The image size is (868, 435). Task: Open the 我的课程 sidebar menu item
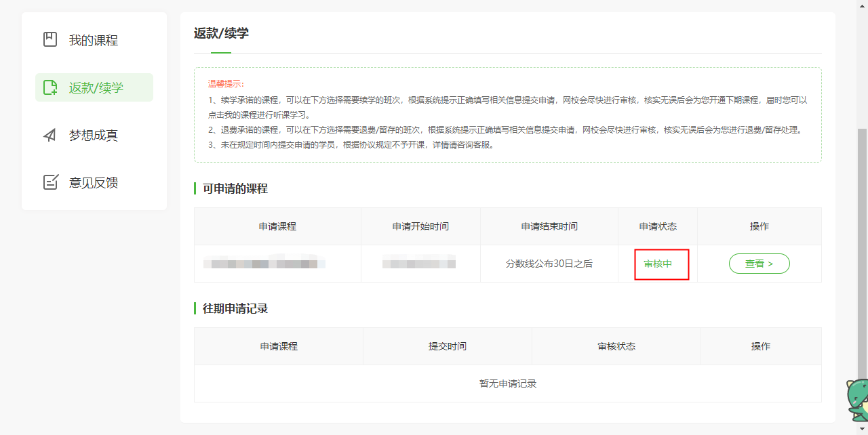tap(94, 40)
